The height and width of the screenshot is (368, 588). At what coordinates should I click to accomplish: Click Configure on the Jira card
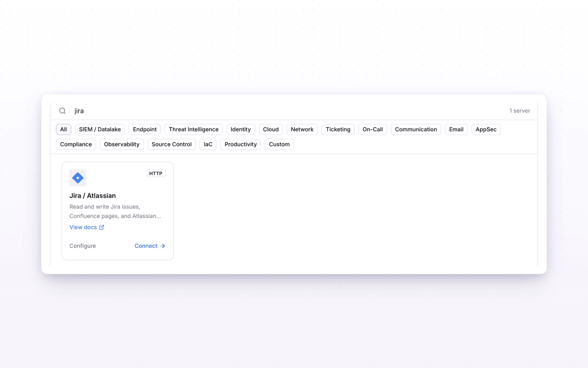click(x=83, y=246)
